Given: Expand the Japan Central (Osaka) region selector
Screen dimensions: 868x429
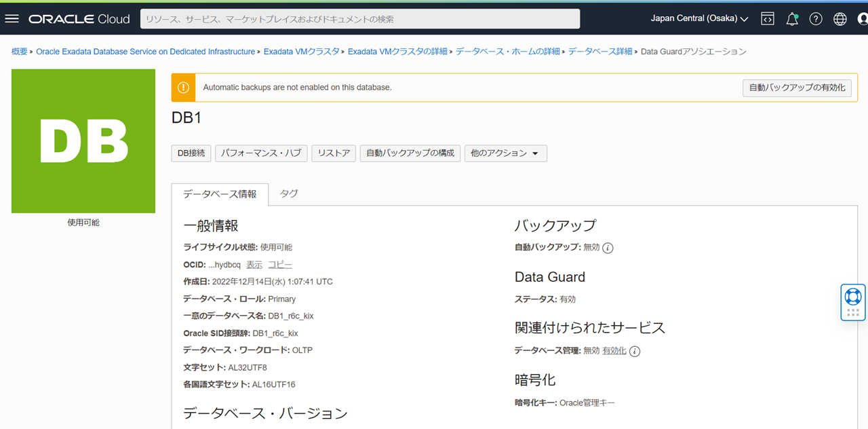Looking at the screenshot, I should point(699,19).
